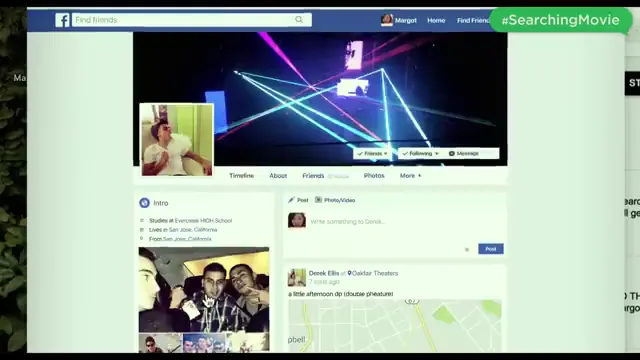Open Derek's profile picture thumbnail

coord(177,140)
